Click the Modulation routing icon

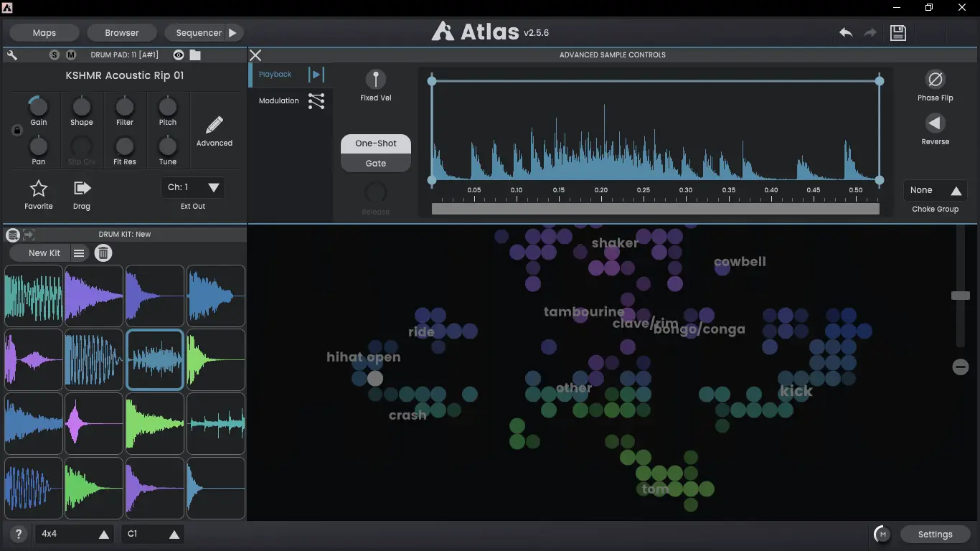[x=316, y=101]
